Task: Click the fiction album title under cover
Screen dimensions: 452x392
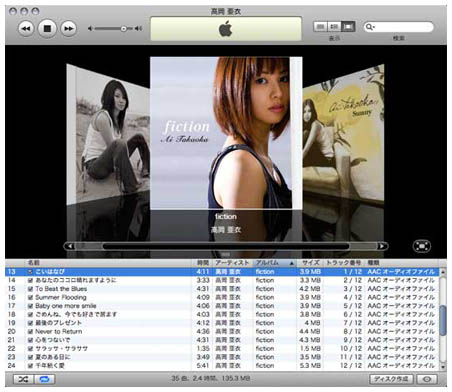Action: tap(226, 217)
